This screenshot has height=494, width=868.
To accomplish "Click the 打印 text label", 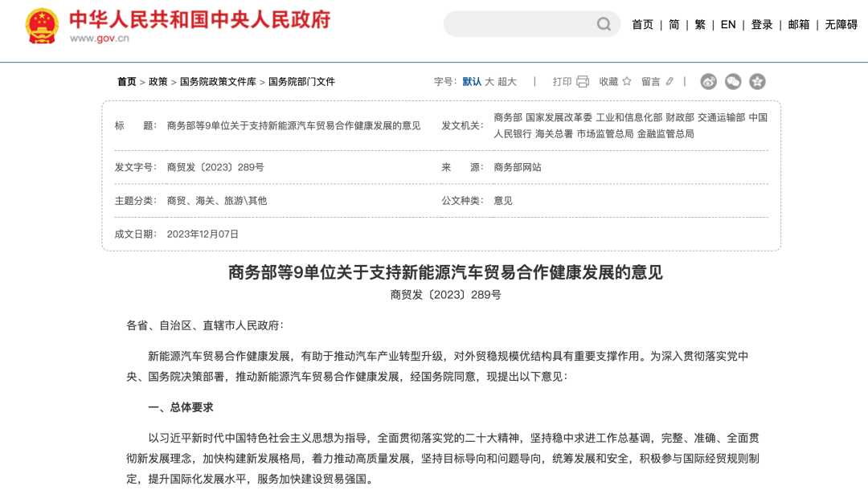I will click(x=560, y=81).
